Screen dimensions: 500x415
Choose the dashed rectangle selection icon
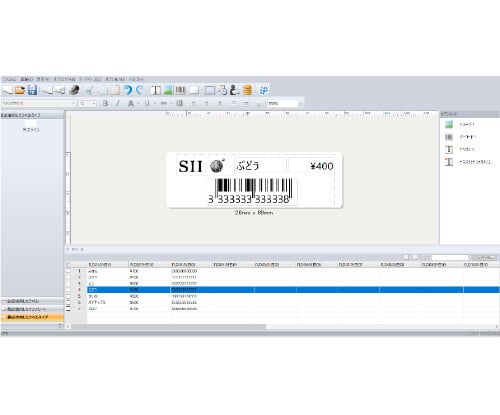pos(210,90)
